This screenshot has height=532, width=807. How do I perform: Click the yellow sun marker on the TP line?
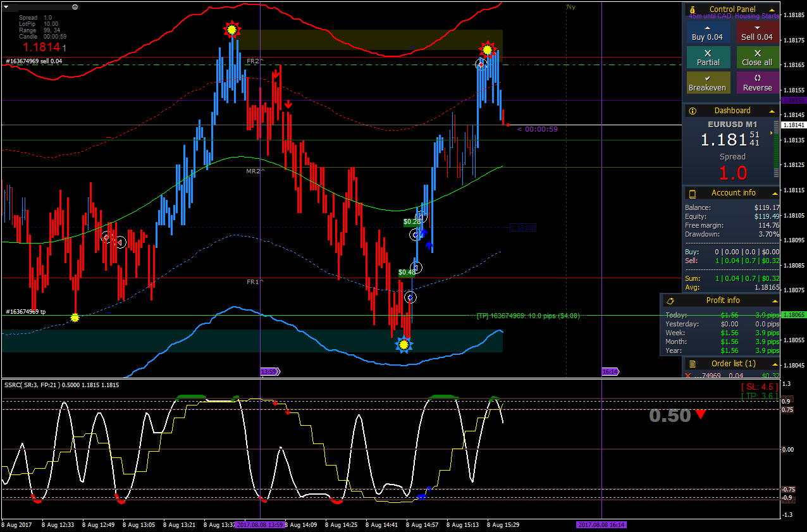[75, 318]
